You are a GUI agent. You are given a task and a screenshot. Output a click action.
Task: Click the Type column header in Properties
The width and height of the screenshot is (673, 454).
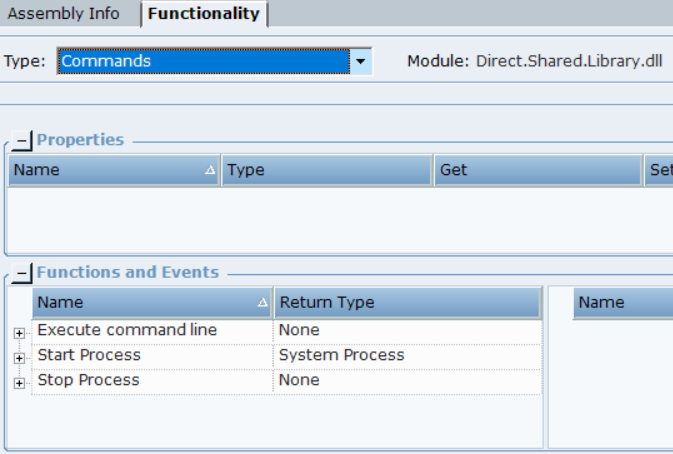click(x=326, y=171)
